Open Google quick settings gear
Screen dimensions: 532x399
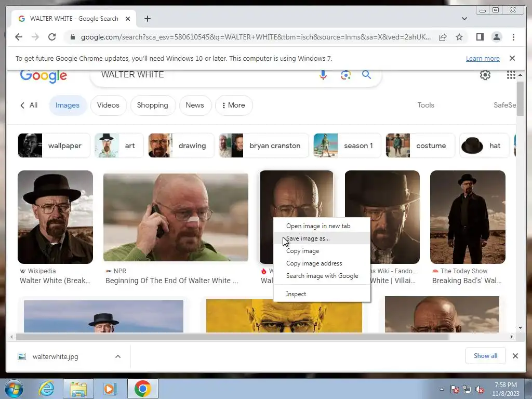click(485, 75)
